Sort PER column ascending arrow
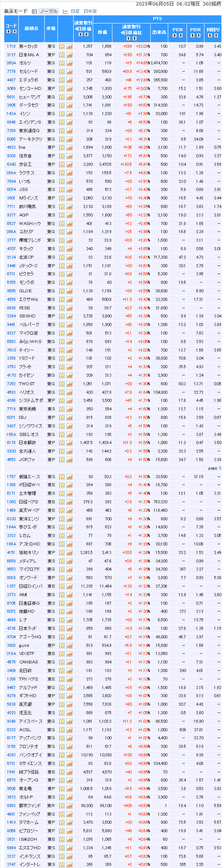224x868 pixels. 175,35
